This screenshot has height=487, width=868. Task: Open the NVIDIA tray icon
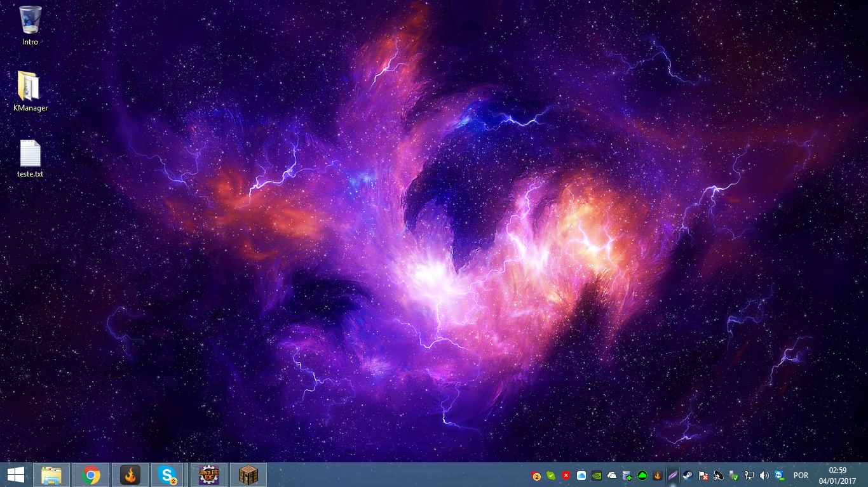tap(597, 476)
